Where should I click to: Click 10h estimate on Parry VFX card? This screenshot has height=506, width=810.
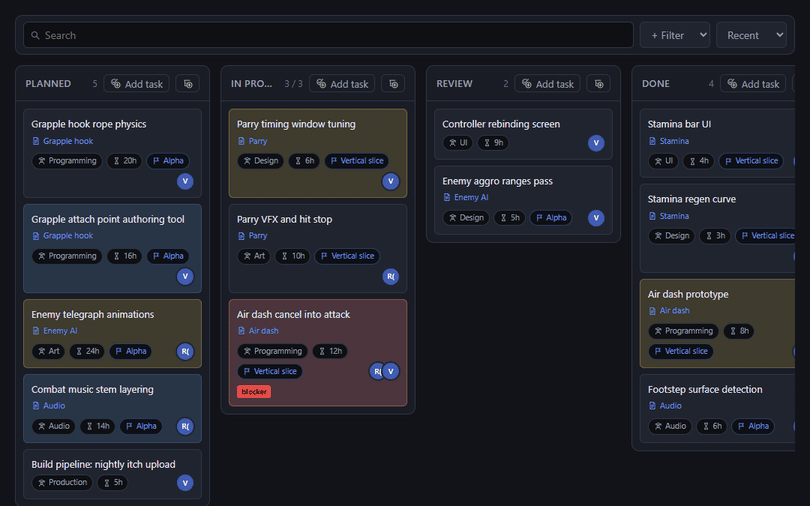coord(293,256)
